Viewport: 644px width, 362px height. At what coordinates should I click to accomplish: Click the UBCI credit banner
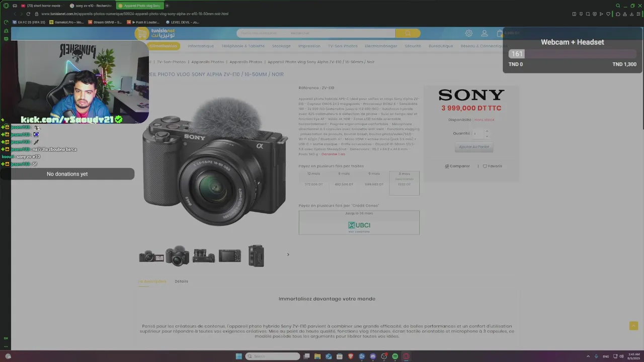[x=359, y=222]
